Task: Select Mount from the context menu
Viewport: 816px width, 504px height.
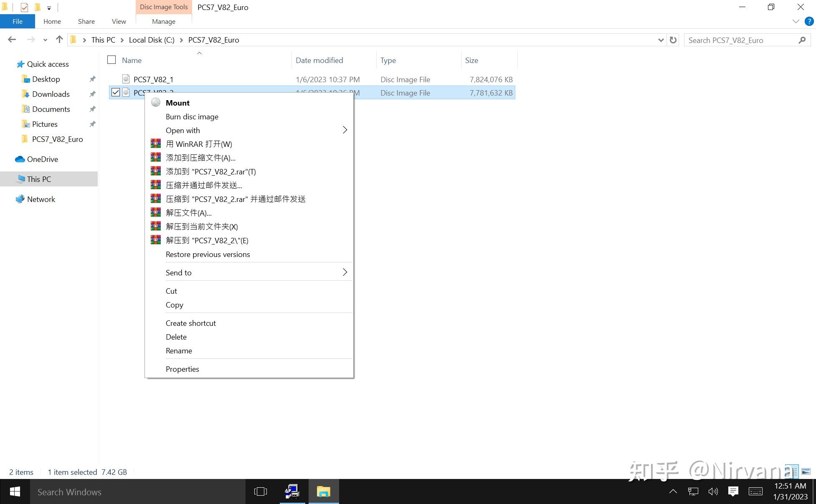Action: click(177, 103)
